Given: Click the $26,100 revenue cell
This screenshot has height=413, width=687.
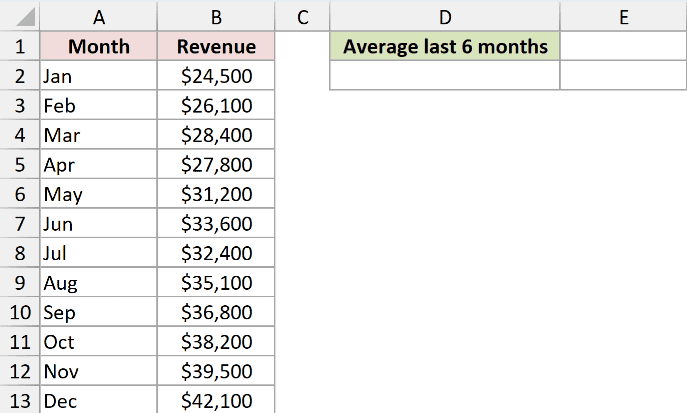Looking at the screenshot, I should (x=216, y=105).
